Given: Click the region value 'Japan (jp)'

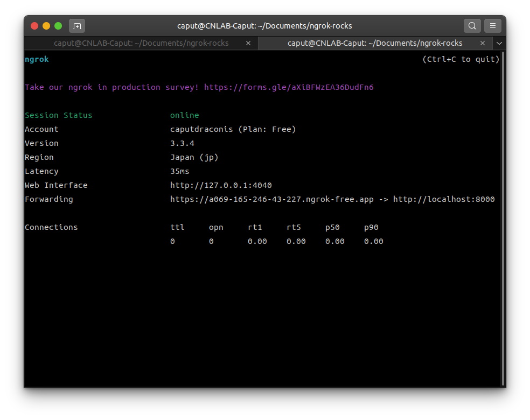Looking at the screenshot, I should pos(194,157).
